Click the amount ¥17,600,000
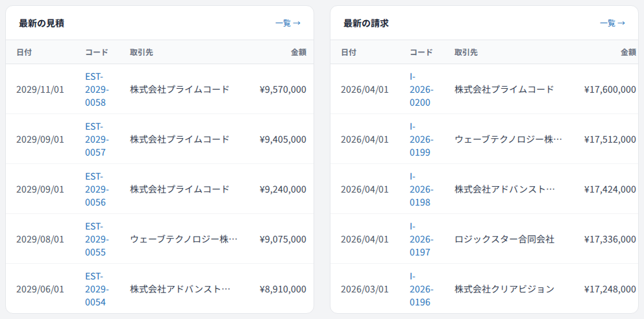The width and height of the screenshot is (644, 319). click(610, 89)
